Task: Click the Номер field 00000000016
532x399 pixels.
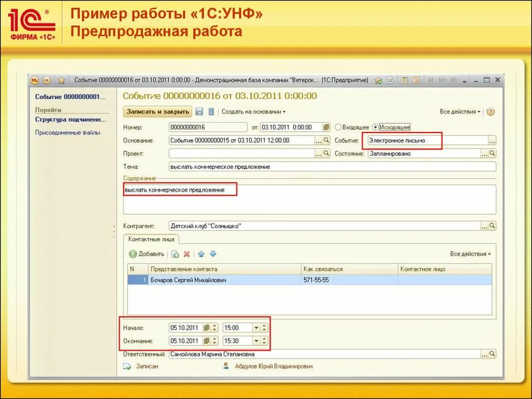Action: 208,127
